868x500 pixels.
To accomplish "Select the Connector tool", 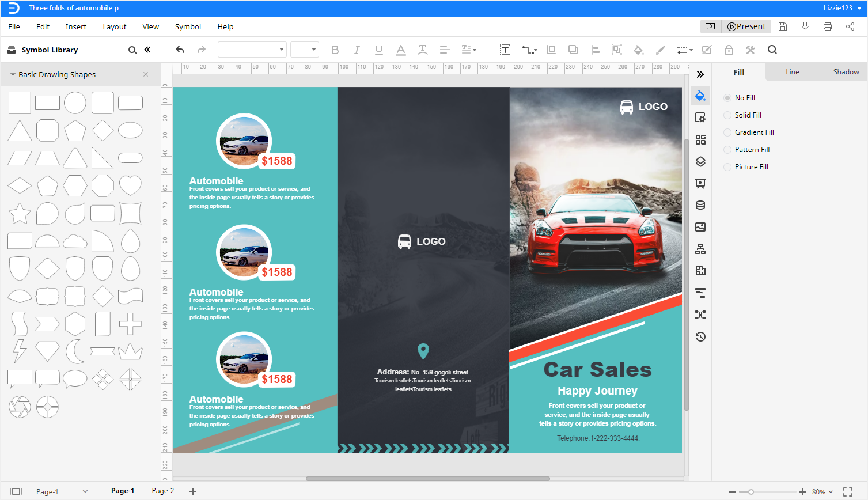I will click(527, 50).
